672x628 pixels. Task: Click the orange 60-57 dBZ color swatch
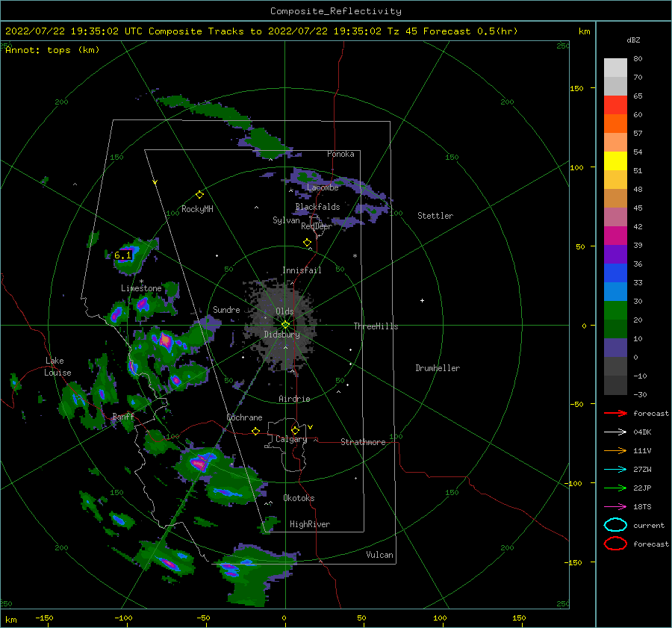tap(615, 124)
